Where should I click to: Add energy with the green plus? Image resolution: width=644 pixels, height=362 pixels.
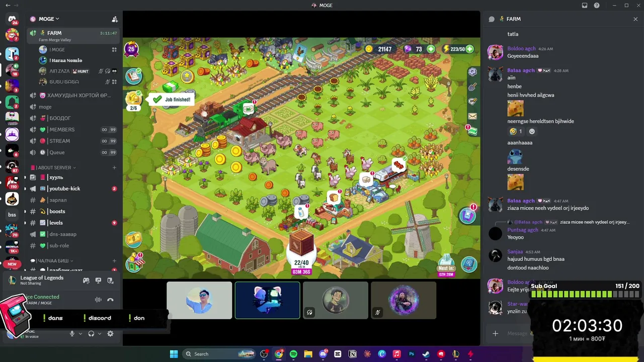[x=469, y=49]
